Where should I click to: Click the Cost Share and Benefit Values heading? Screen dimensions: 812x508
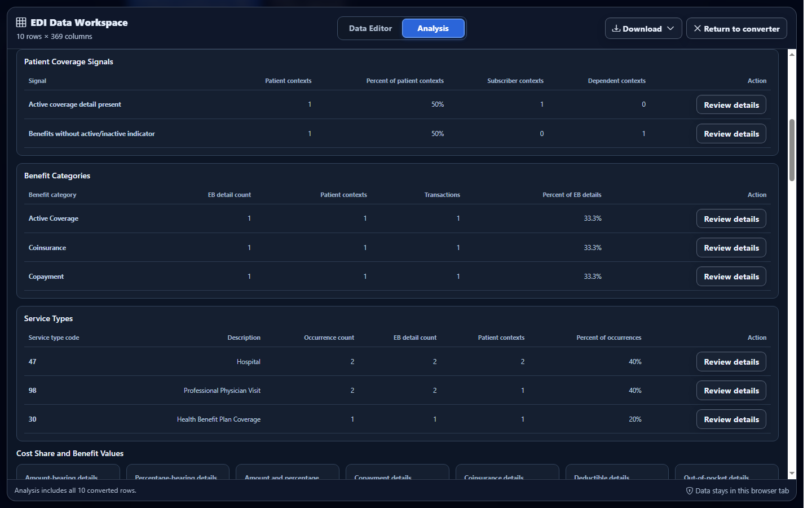[x=70, y=453]
